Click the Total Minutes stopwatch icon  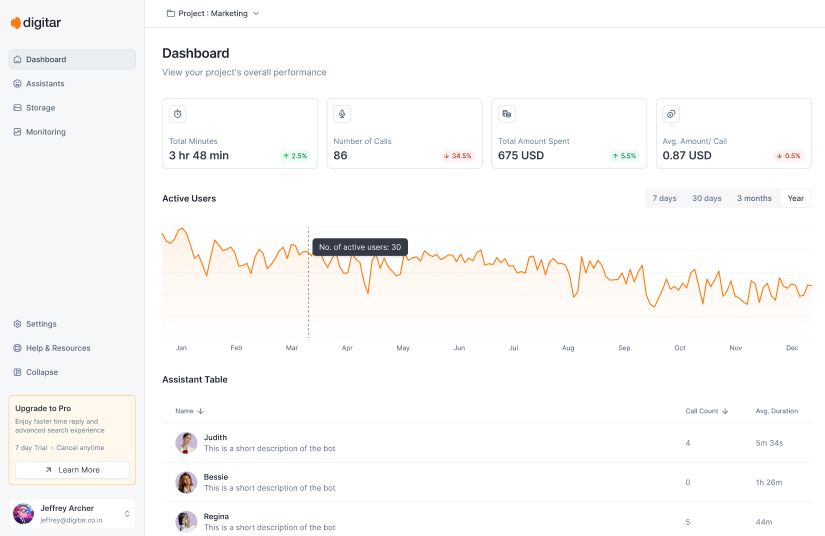pos(178,114)
